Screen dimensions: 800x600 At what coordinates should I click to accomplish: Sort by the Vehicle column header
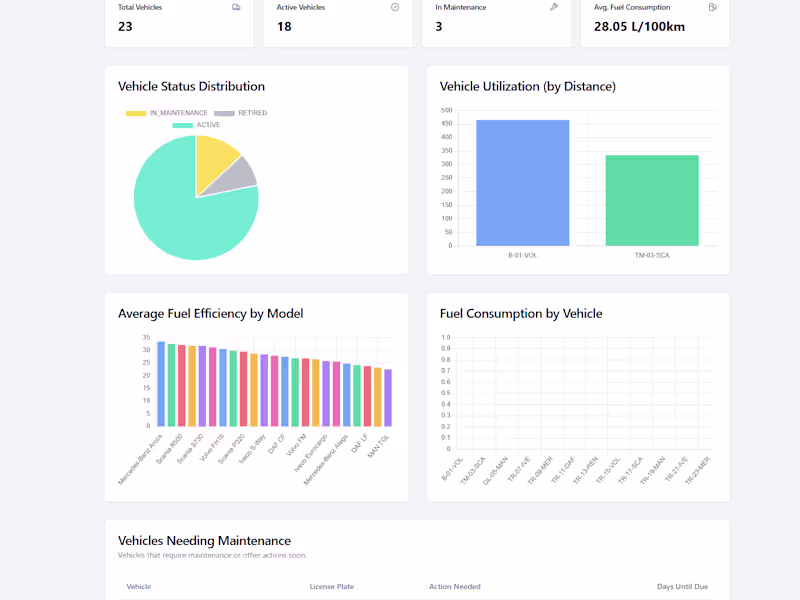pos(139,587)
